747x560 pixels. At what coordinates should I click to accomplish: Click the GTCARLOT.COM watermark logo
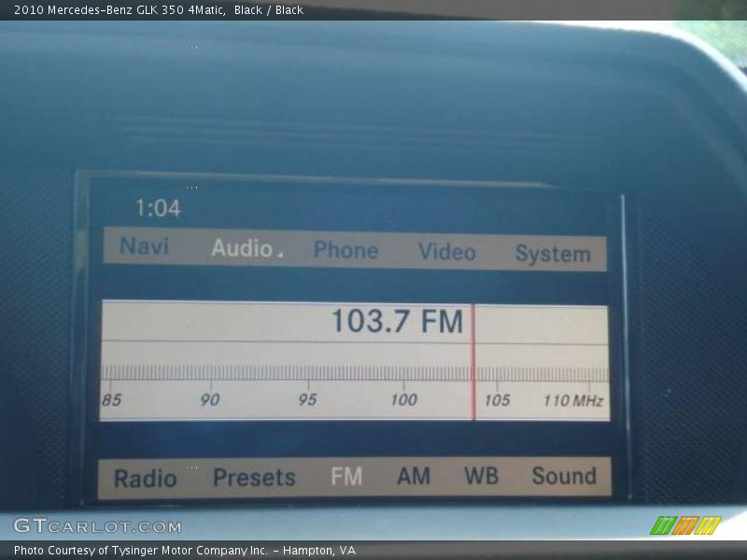(97, 526)
